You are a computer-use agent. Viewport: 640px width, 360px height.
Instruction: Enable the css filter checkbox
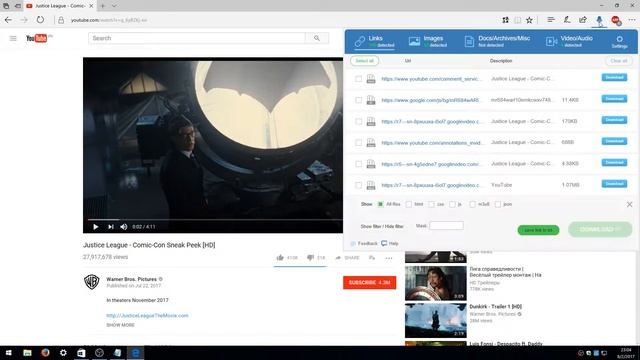coord(431,204)
